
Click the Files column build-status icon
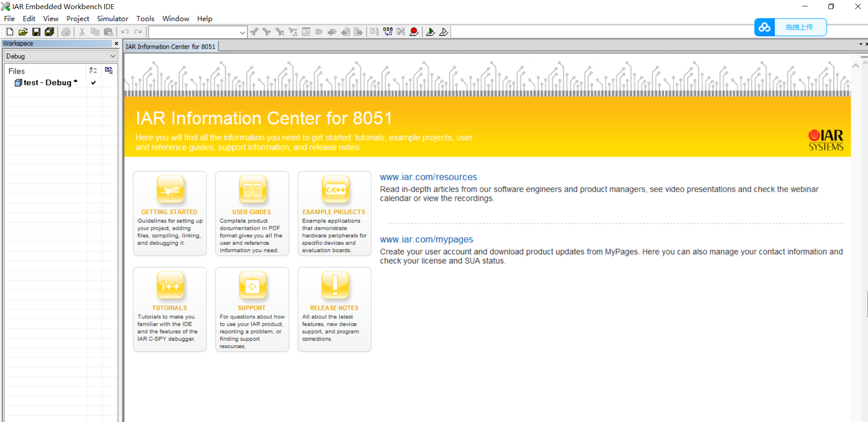109,70
